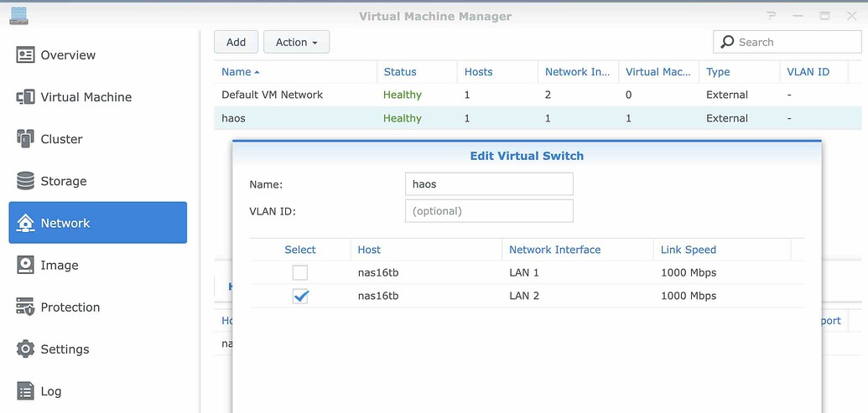868x413 pixels.
Task: Click the Name field containing haos
Action: [x=490, y=184]
